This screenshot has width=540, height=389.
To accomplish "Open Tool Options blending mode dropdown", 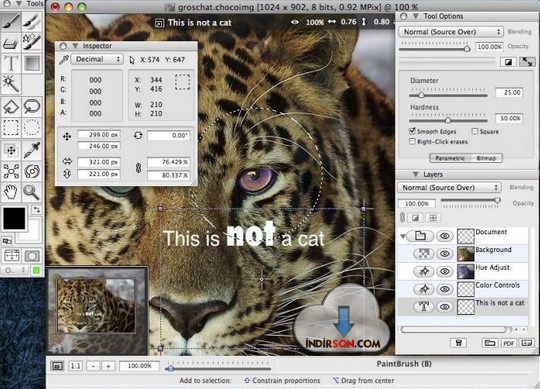I will [x=451, y=32].
